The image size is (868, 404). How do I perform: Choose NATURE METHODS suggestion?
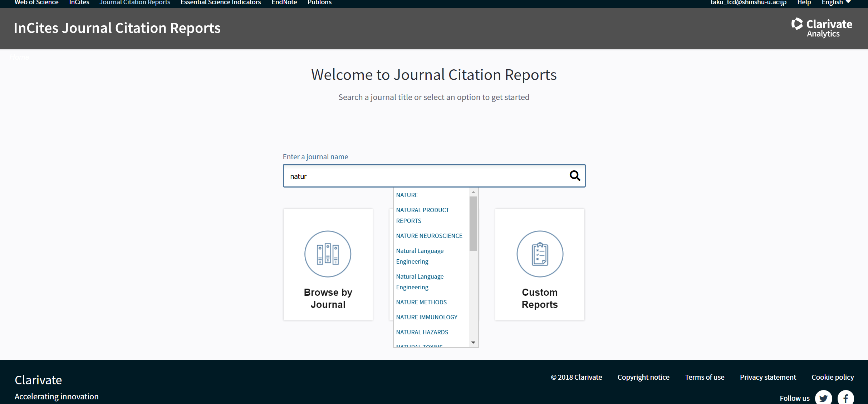(421, 302)
